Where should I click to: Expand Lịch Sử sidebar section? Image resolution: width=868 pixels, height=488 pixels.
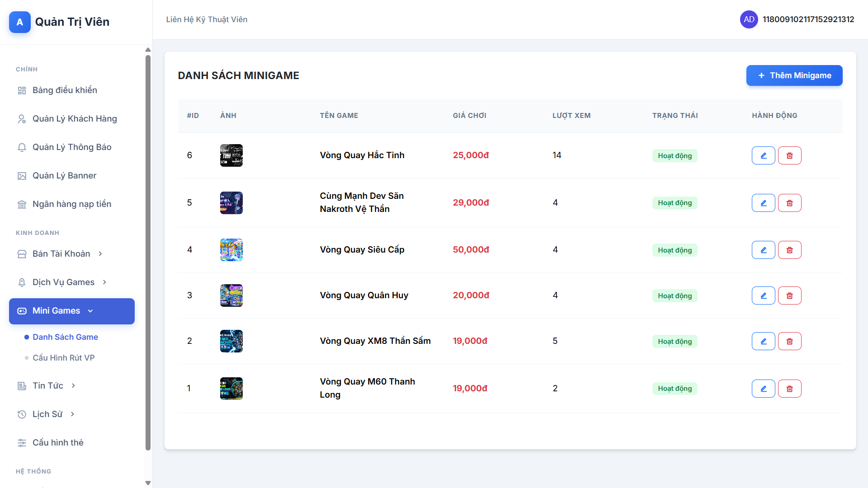pos(47,414)
